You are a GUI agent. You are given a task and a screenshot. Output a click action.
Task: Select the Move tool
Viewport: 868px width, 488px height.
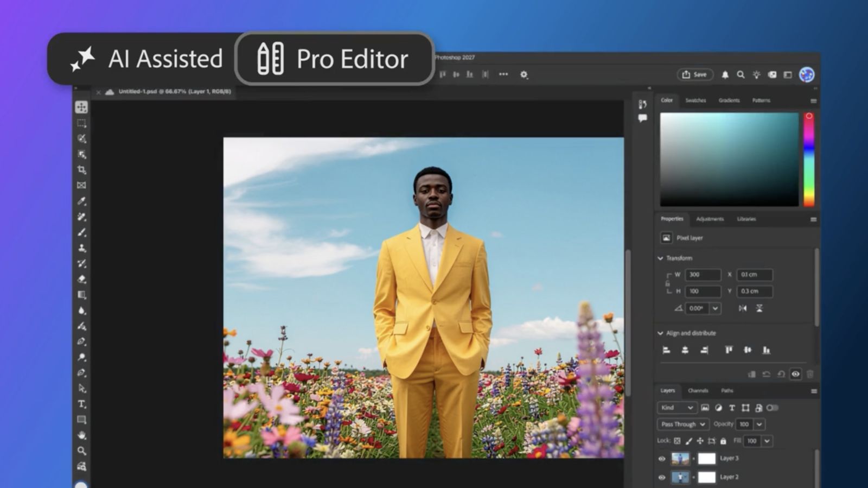pyautogui.click(x=81, y=107)
